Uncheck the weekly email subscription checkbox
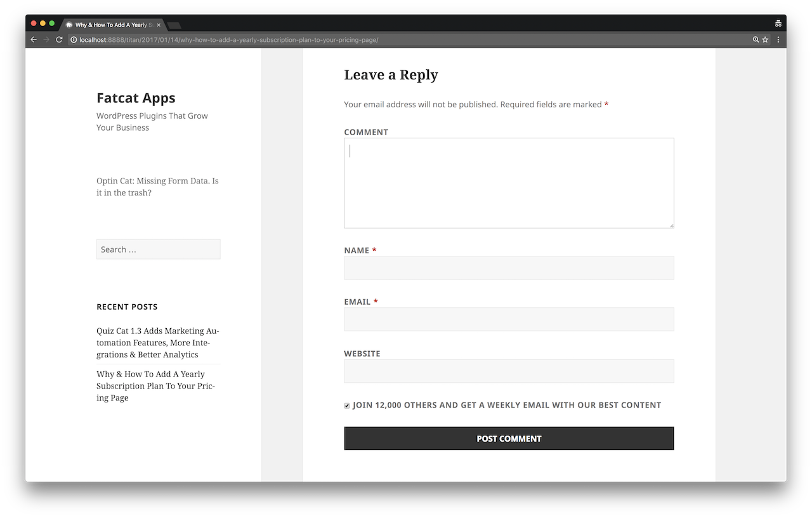The height and width of the screenshot is (518, 812). point(347,406)
